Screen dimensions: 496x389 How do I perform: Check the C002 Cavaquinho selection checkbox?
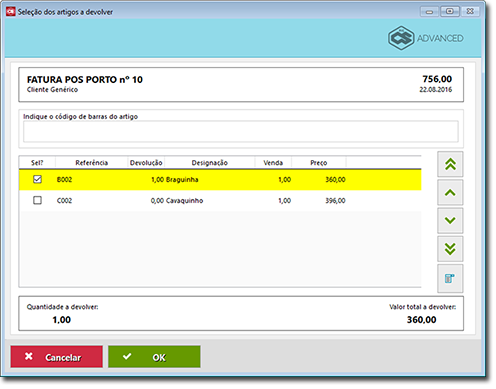[37, 200]
